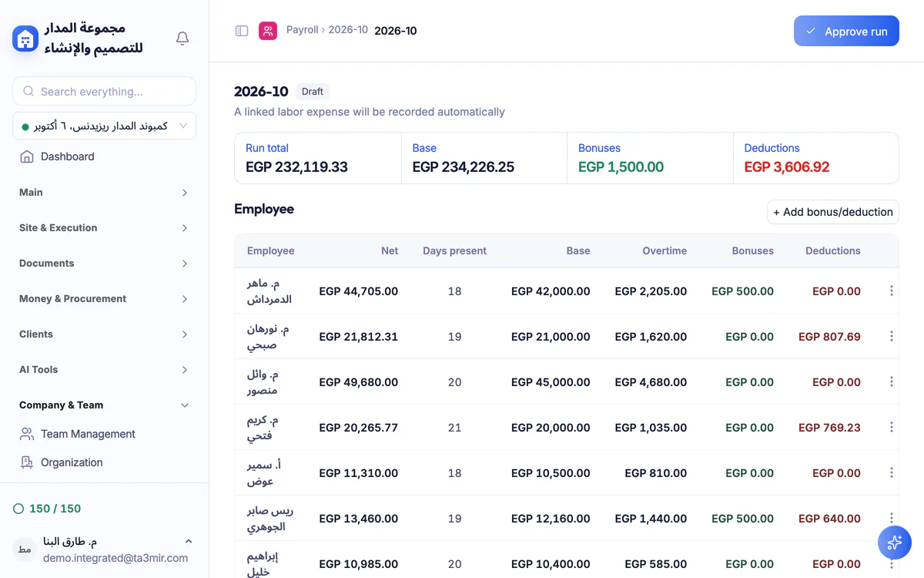The height and width of the screenshot is (578, 924).
Task: Click the lighter 2026-10 breadcrumb link
Action: click(348, 30)
